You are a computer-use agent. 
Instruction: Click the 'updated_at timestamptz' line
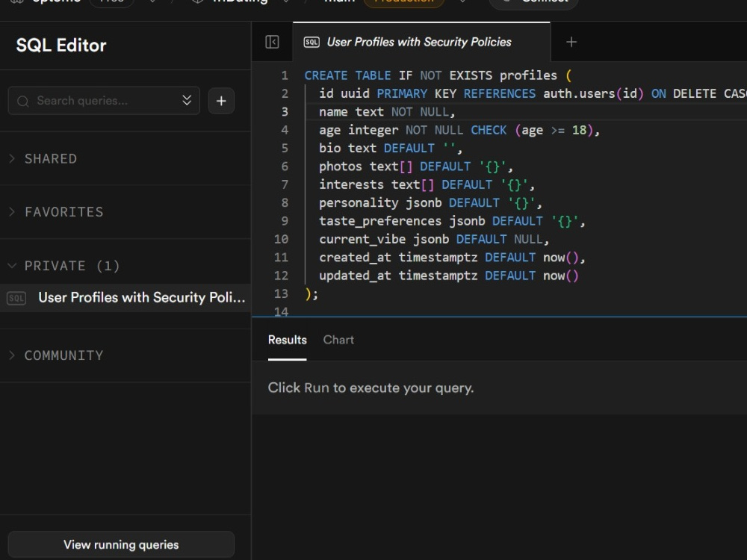pos(448,276)
